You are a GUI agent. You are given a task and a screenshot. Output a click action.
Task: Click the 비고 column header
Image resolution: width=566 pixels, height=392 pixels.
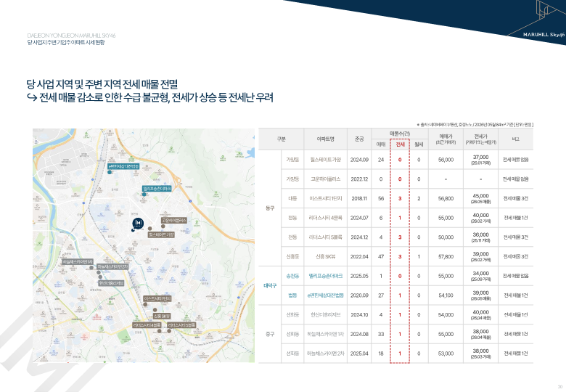[x=515, y=139]
